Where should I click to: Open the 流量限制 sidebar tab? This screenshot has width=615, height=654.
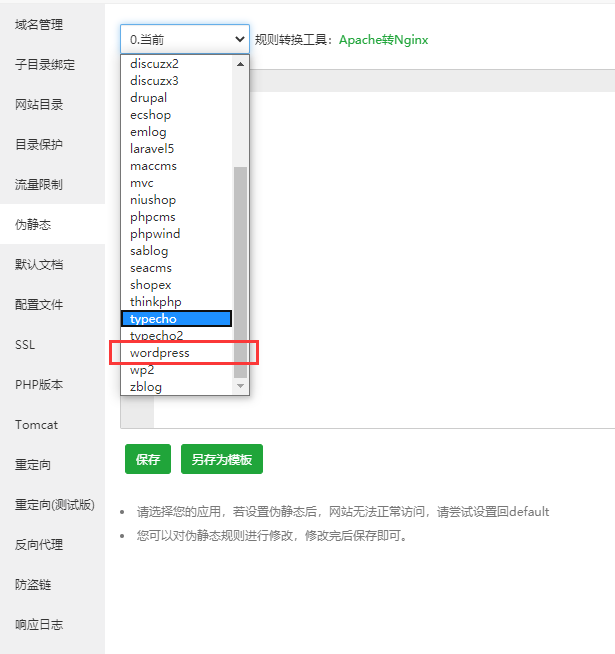click(53, 184)
